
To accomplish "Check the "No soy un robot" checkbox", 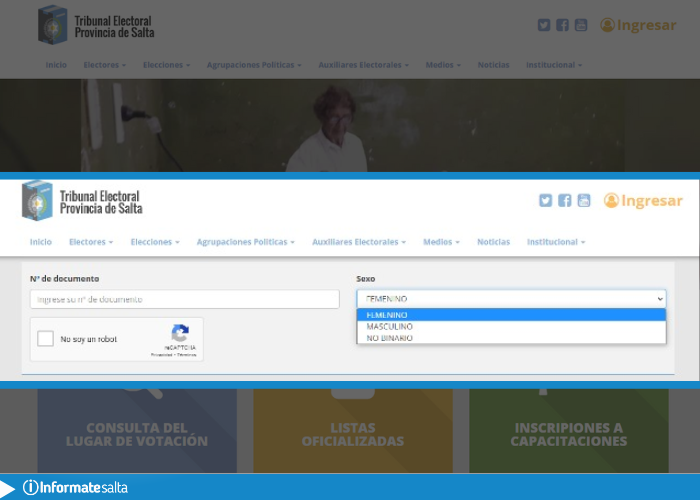I will (45, 339).
